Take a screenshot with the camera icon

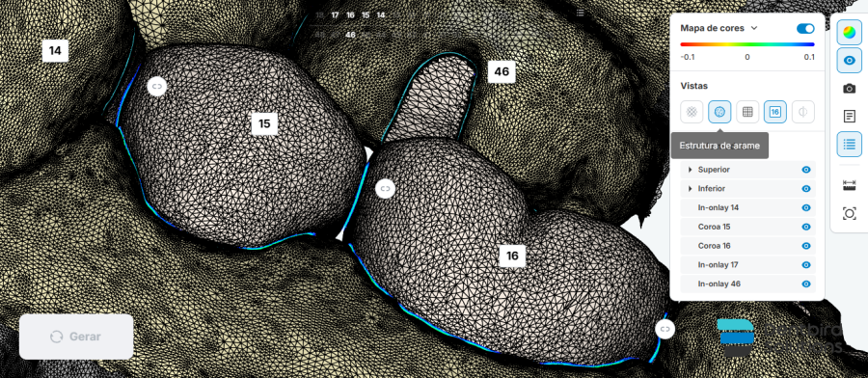click(849, 89)
